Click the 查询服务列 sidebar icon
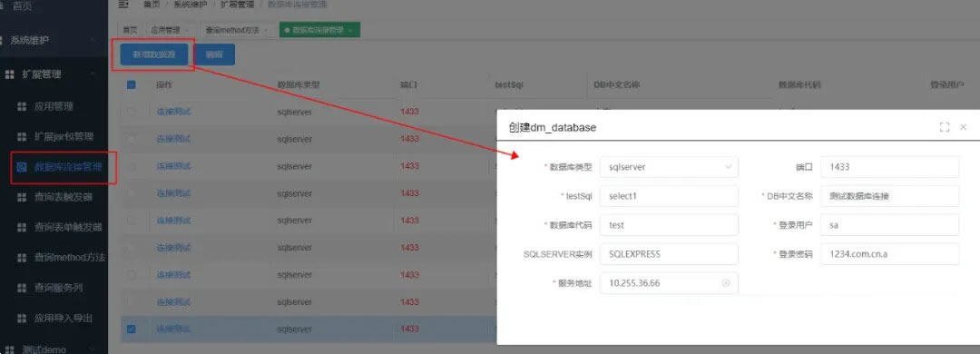 click(22, 288)
